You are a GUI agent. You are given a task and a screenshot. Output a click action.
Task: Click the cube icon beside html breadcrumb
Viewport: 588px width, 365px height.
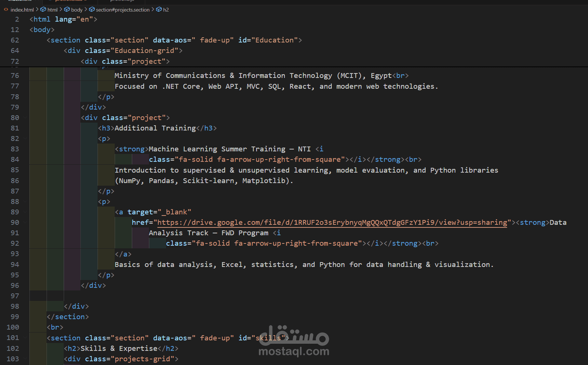pos(43,10)
